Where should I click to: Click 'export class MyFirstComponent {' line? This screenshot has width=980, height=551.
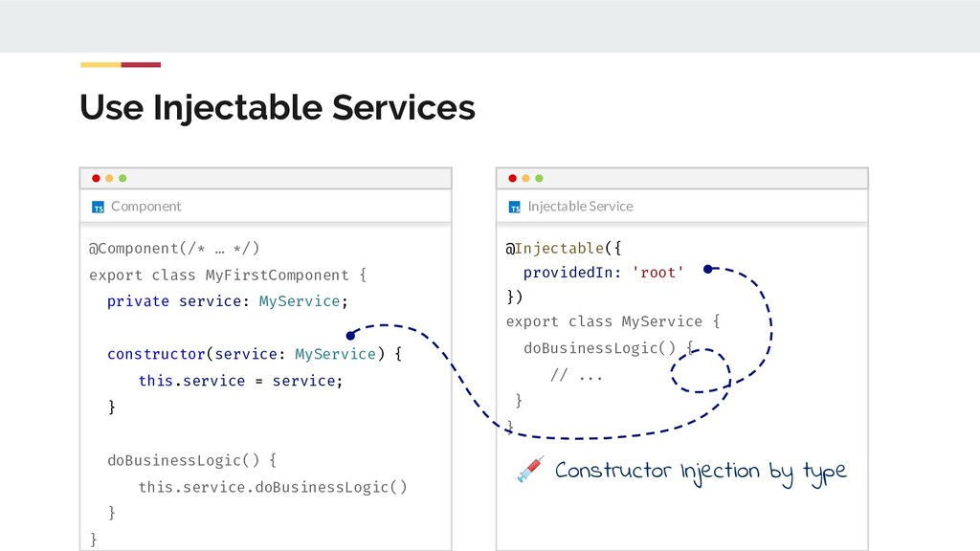click(x=228, y=275)
